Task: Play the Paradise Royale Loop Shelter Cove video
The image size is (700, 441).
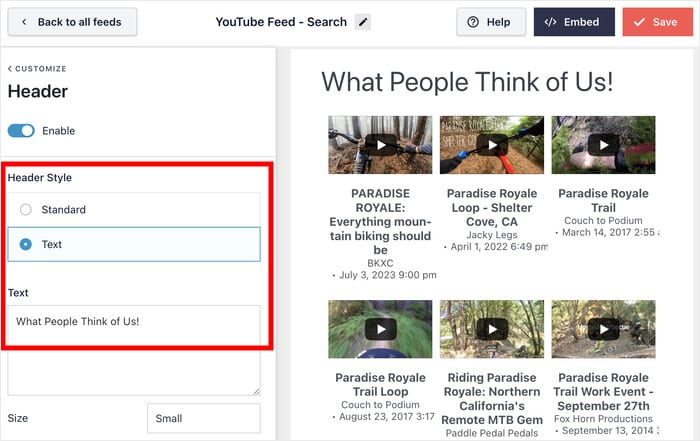Action: point(491,145)
